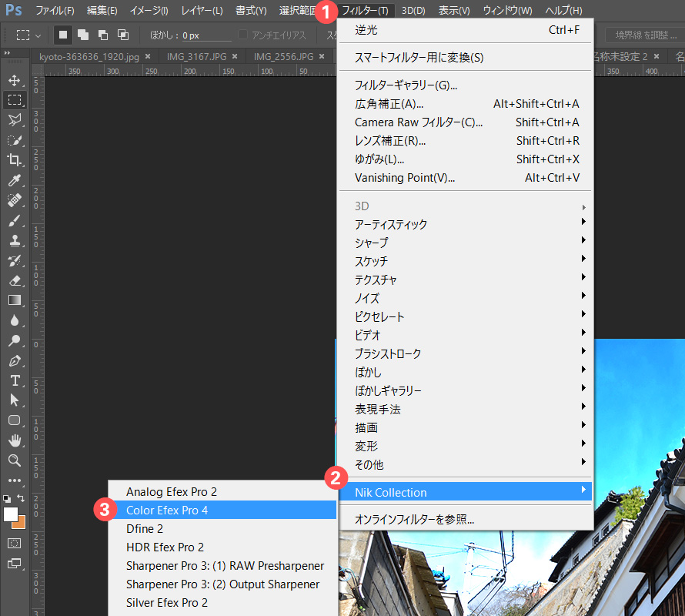Open the ファイル(F) menu
This screenshot has height=616, width=685.
pos(55,11)
